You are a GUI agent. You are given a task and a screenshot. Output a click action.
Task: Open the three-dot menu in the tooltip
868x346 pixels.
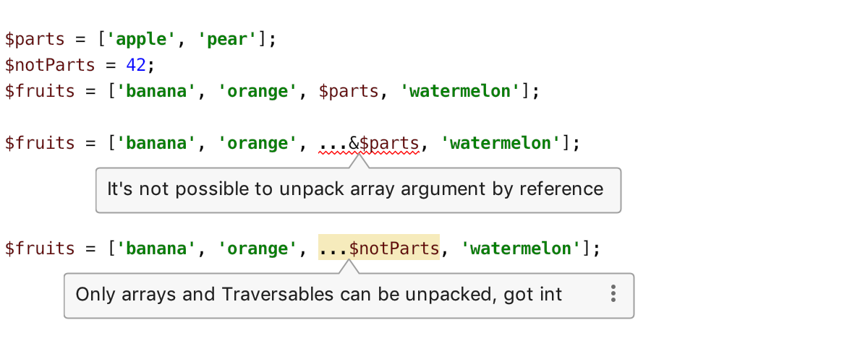click(x=613, y=293)
